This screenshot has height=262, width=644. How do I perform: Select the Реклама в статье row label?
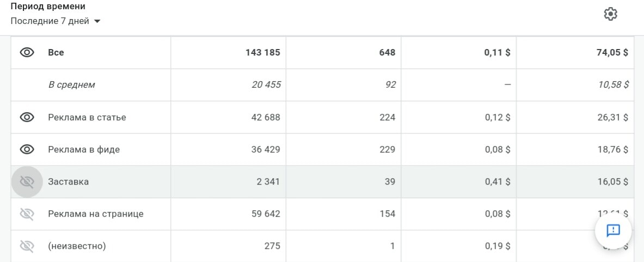click(x=87, y=118)
